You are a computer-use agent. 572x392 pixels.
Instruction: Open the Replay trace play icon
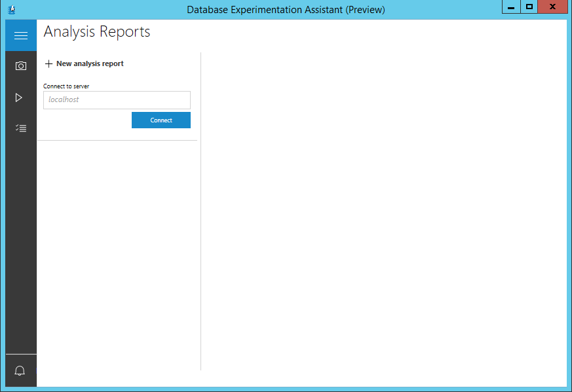pos(19,98)
